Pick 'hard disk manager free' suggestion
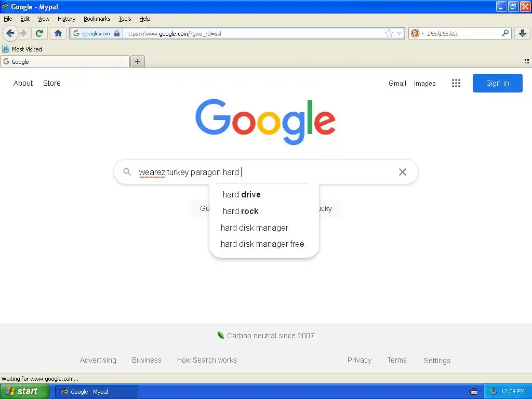This screenshot has width=532, height=399. pos(264,244)
